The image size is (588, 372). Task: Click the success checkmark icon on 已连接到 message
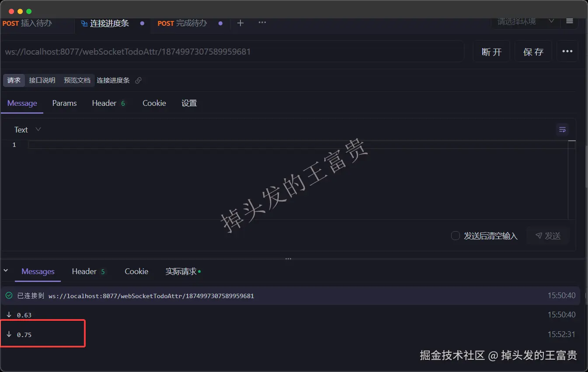pos(8,296)
